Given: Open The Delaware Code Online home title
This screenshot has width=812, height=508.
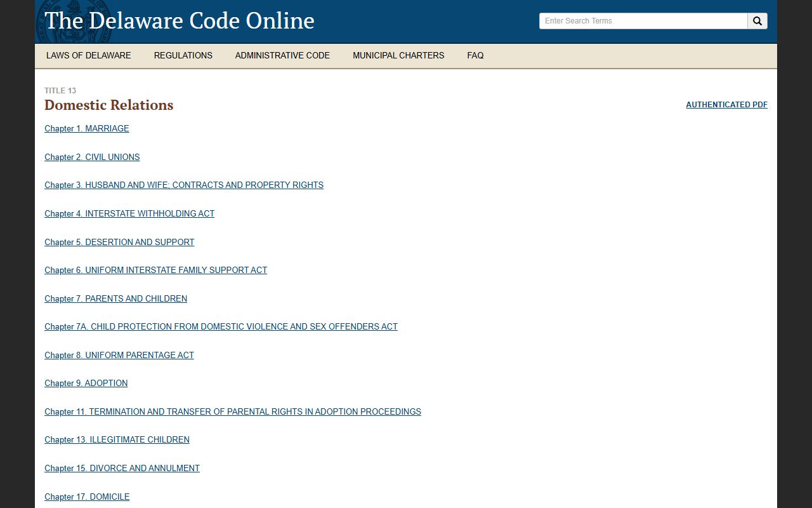Looking at the screenshot, I should pyautogui.click(x=180, y=20).
